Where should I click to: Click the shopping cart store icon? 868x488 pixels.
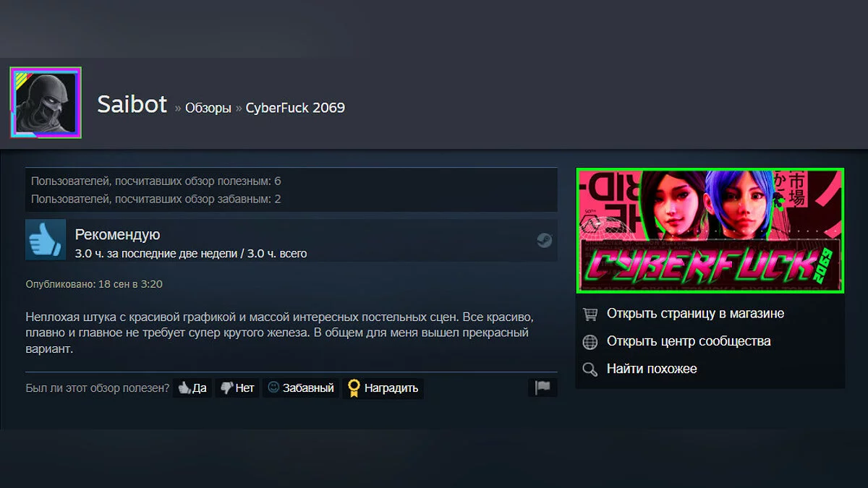(590, 314)
